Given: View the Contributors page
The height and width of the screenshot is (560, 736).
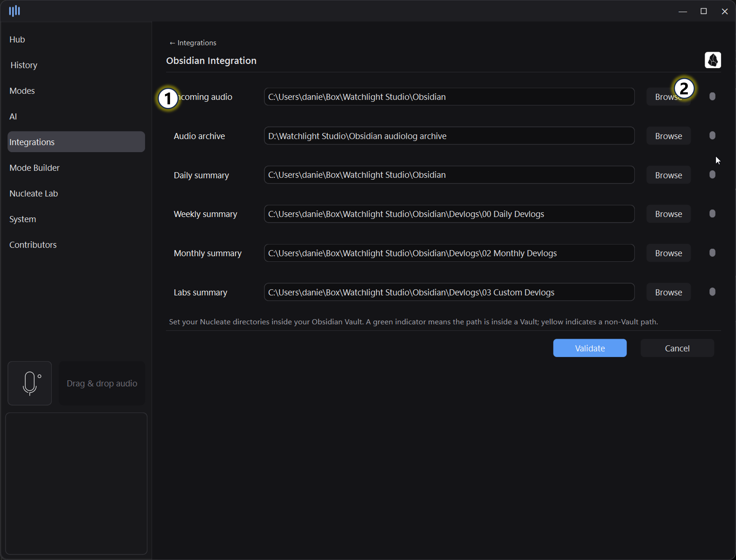Looking at the screenshot, I should click(x=76, y=245).
